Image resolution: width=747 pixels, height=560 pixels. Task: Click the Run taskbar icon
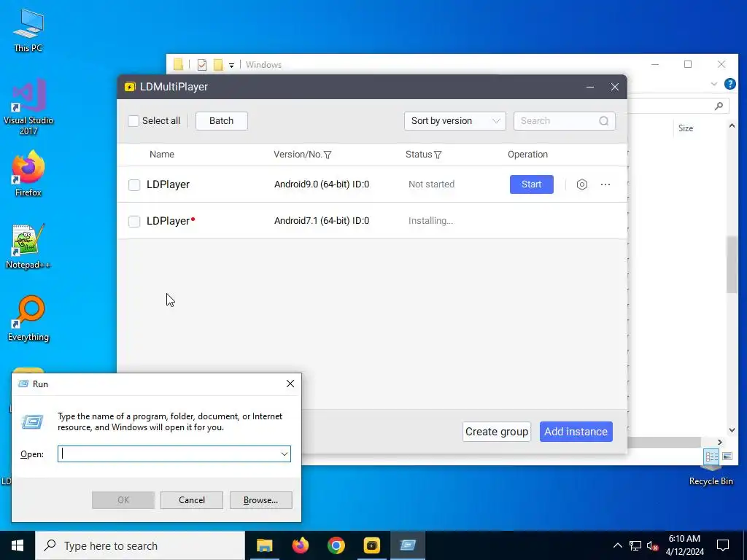408,545
